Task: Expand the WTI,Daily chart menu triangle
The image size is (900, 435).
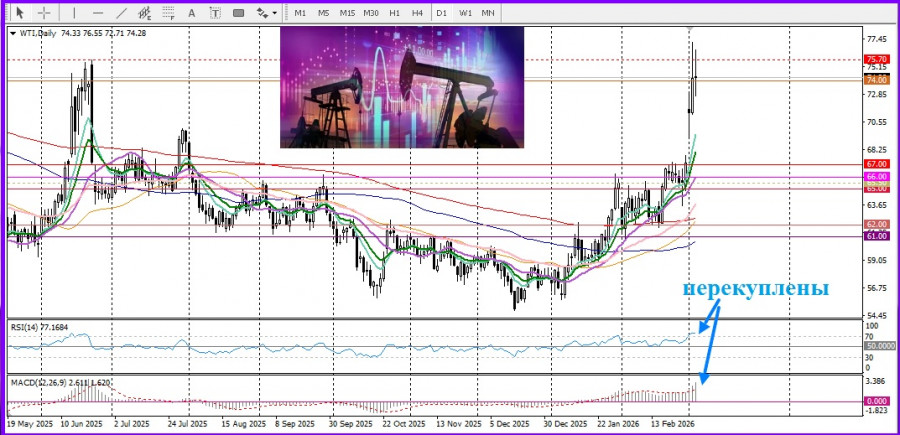Action: pyautogui.click(x=12, y=33)
